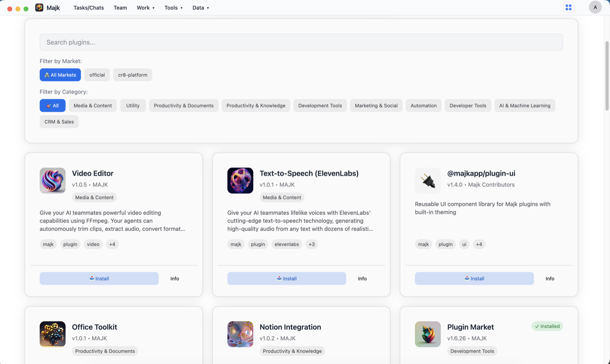This screenshot has width=610, height=364.
Task: Expand the Work dropdown menu
Action: pyautogui.click(x=146, y=8)
